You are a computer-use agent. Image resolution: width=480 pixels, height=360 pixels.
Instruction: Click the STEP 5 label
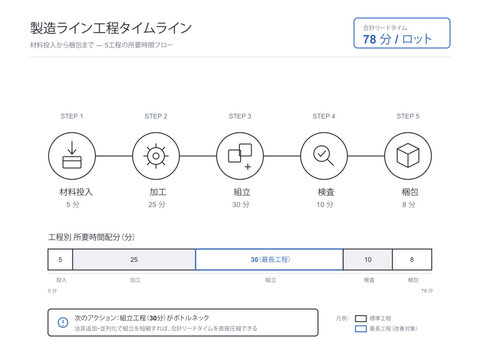tap(408, 116)
